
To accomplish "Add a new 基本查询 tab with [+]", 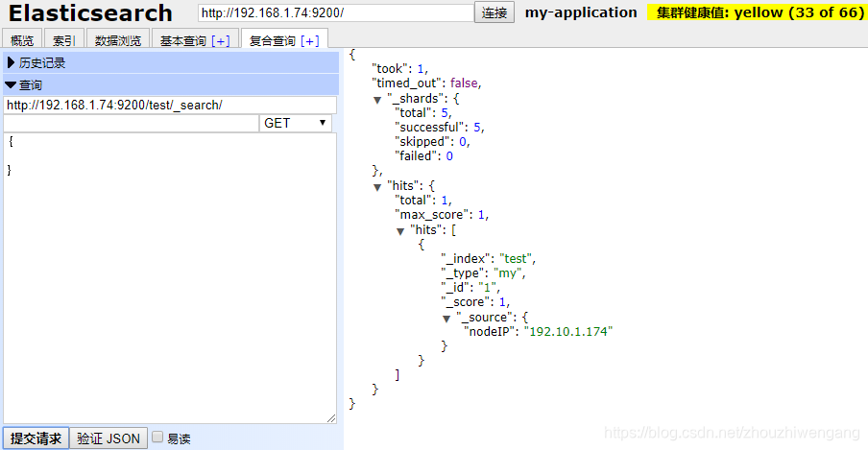I will pyautogui.click(x=221, y=41).
